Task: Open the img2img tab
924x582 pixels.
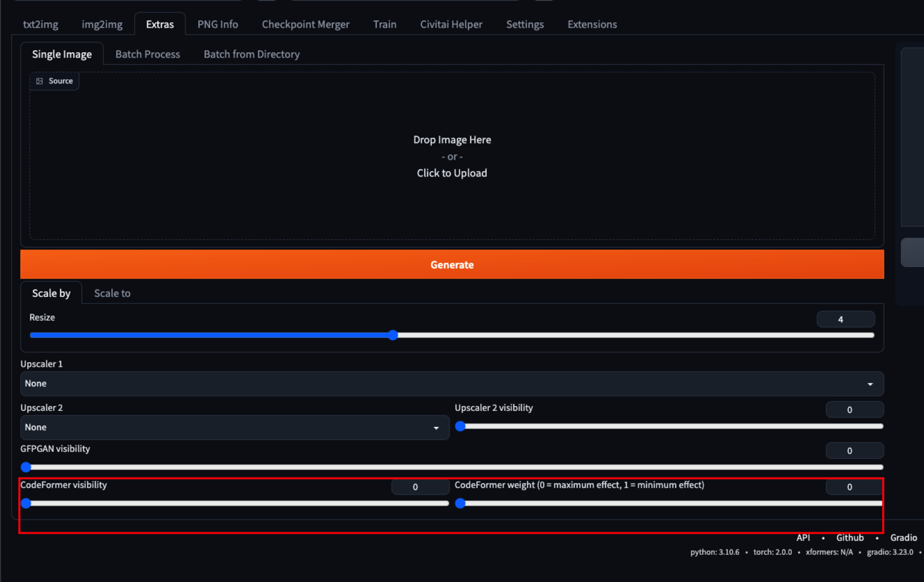Action: click(x=102, y=24)
